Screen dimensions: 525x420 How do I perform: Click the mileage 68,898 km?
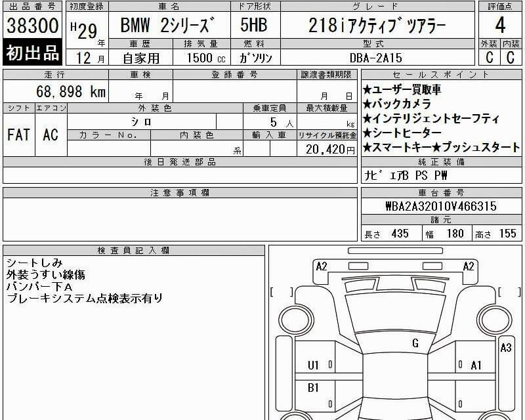[x=71, y=91]
